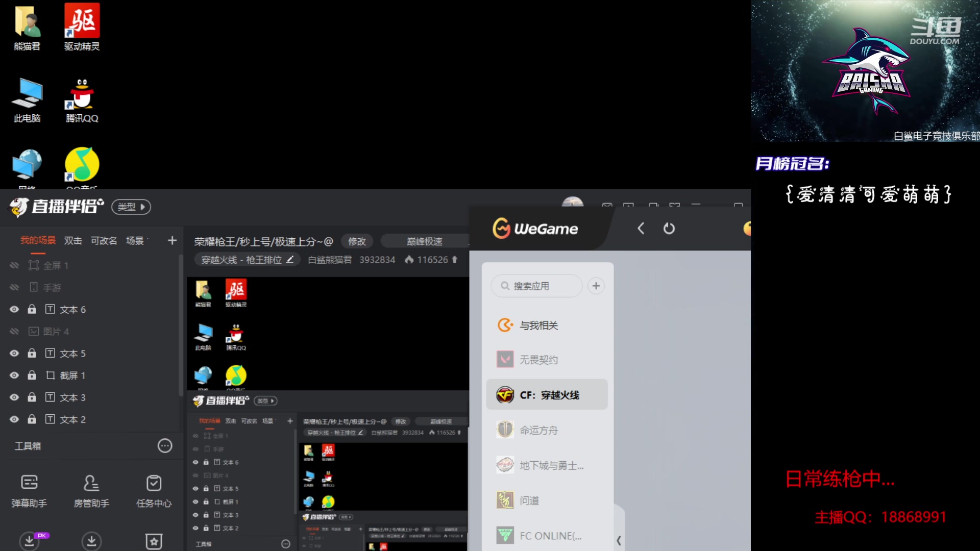Open the 工具箱 more options button
Image resolution: width=980 pixels, height=551 pixels.
[x=165, y=445]
